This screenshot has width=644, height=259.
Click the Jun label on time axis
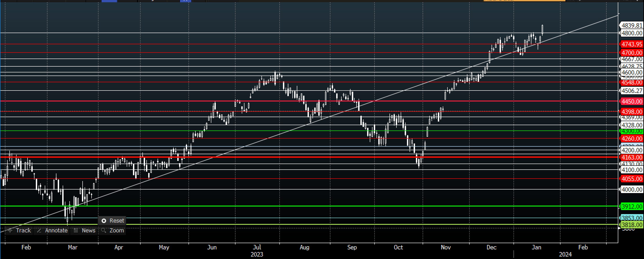pos(212,247)
